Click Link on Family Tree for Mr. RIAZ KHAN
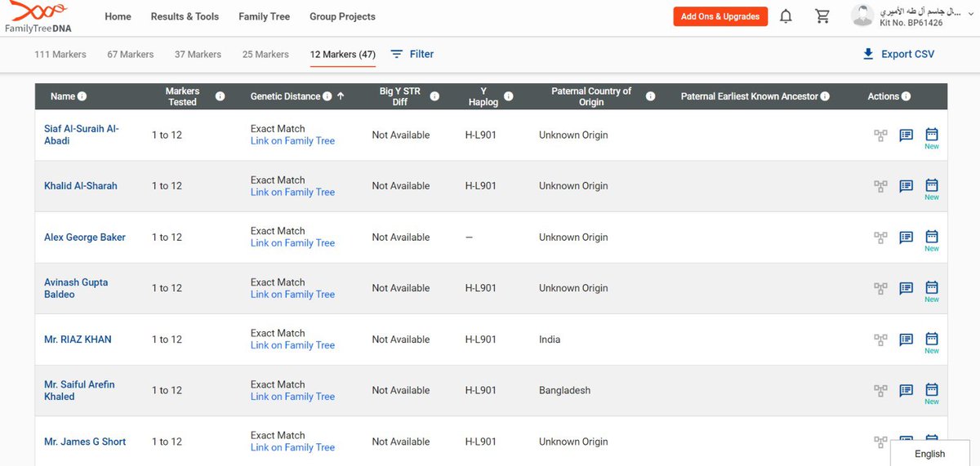980x466 pixels. [x=292, y=345]
